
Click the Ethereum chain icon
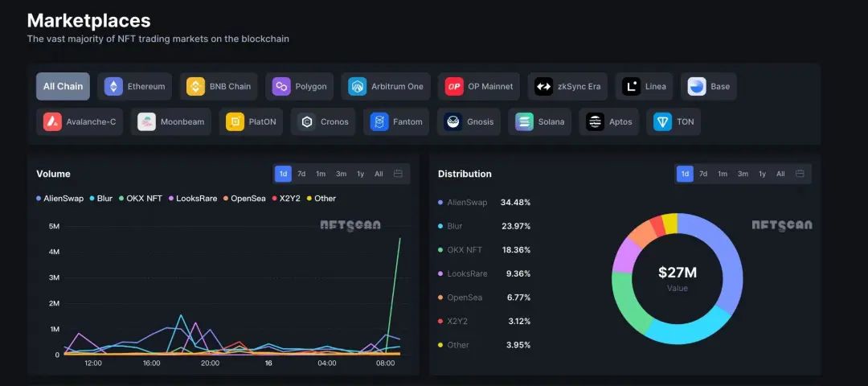tap(113, 86)
